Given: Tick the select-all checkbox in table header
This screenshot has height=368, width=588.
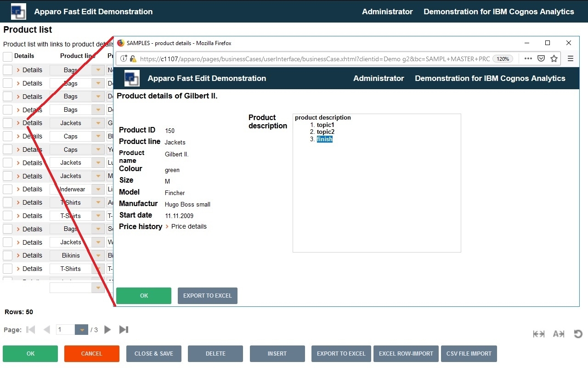Looking at the screenshot, I should coord(8,57).
